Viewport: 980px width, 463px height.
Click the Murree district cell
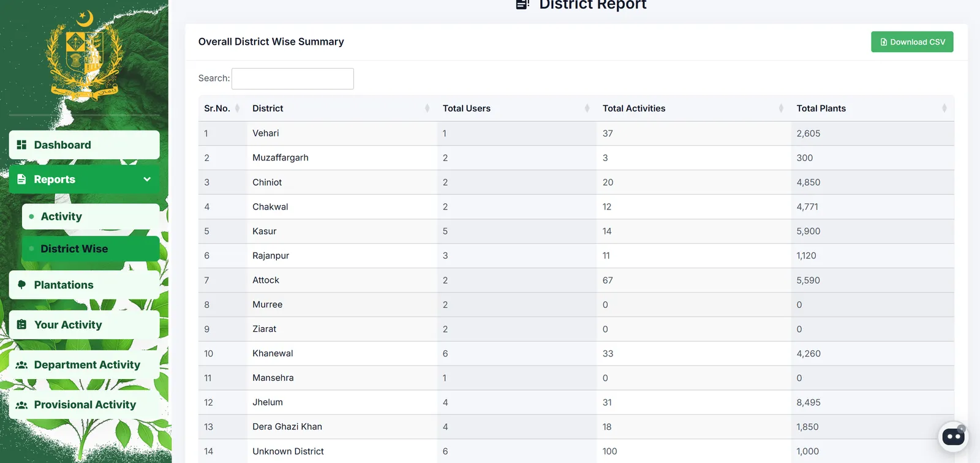coord(342,305)
